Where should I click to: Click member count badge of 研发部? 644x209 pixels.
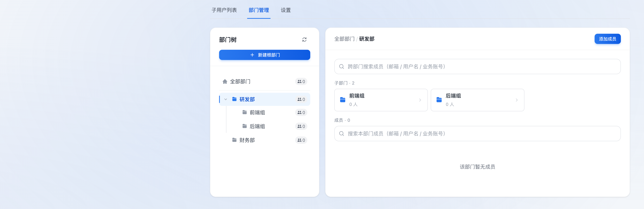[301, 99]
